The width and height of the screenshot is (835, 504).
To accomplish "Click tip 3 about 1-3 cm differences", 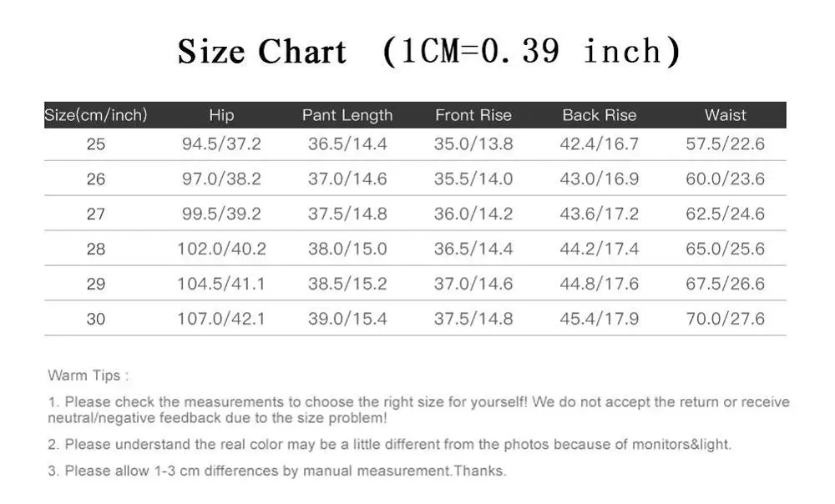I will pyautogui.click(x=276, y=471).
